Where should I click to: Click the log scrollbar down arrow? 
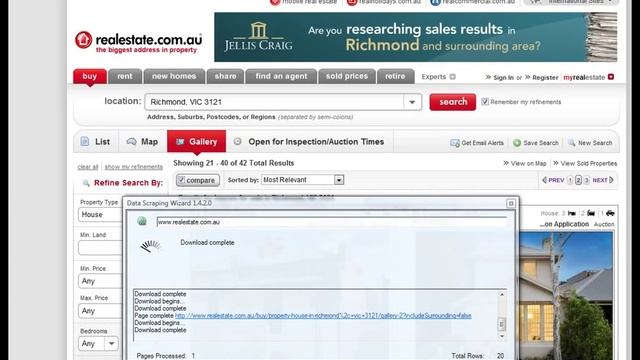pyautogui.click(x=502, y=337)
